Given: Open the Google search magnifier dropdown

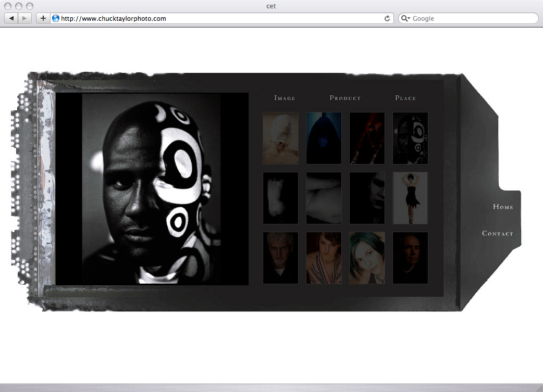Looking at the screenshot, I should [406, 18].
